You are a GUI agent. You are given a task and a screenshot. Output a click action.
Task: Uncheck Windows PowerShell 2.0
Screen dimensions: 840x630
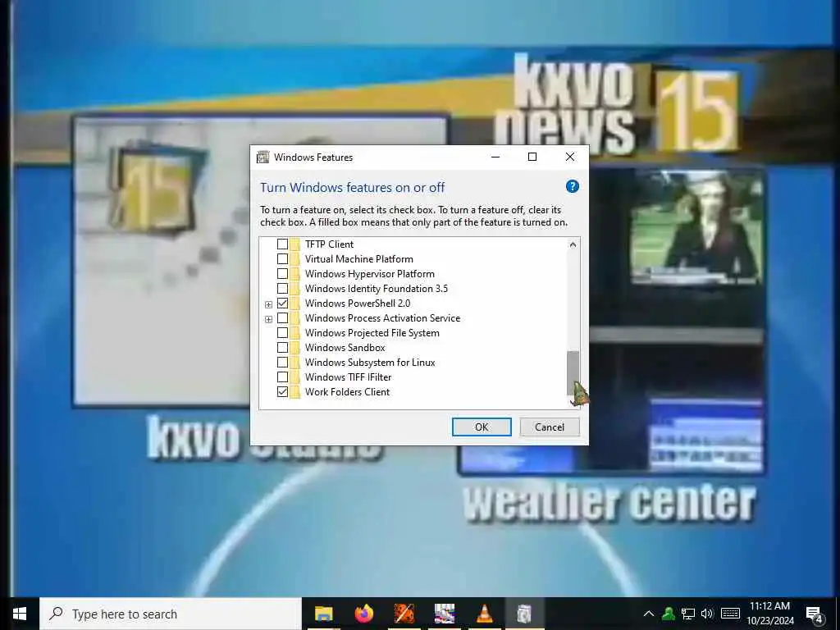click(282, 304)
